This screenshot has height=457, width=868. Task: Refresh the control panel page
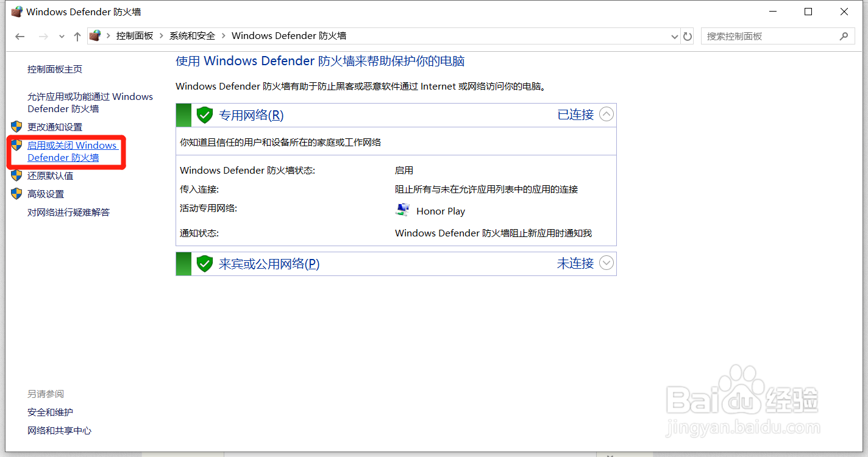[x=688, y=37]
